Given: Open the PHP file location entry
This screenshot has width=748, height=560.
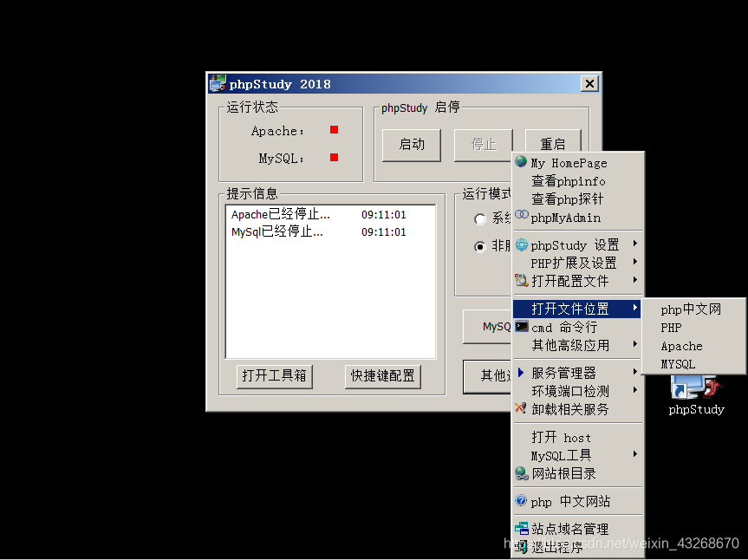Looking at the screenshot, I should [693, 328].
